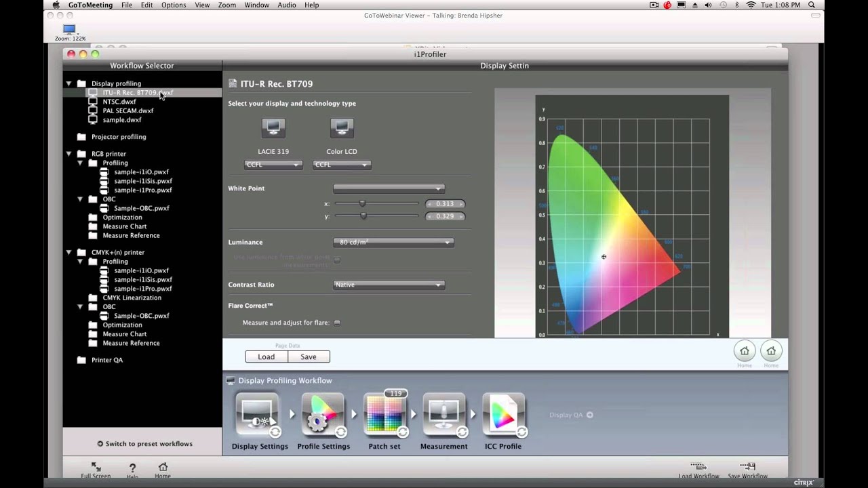
Task: Toggle Use luminance from white point checkbox
Action: [337, 260]
